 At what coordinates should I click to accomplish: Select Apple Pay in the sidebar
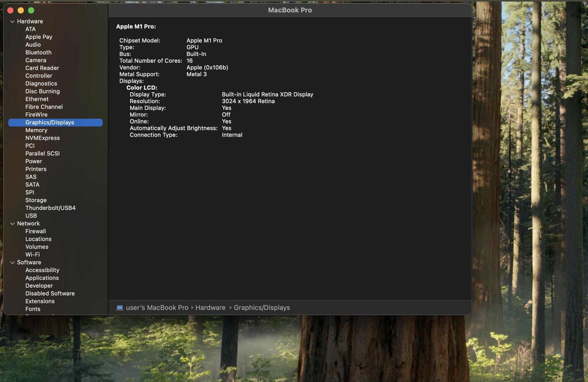pyautogui.click(x=39, y=37)
